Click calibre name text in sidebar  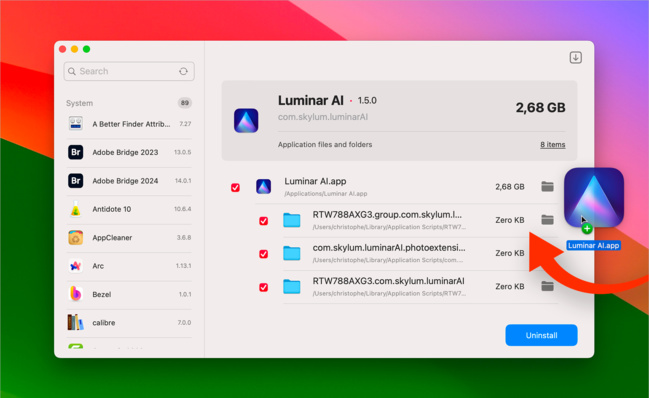tap(104, 322)
